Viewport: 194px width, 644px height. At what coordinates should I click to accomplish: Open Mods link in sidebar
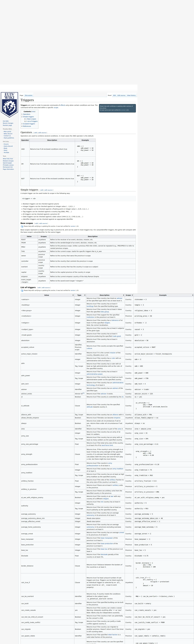coord(5,149)
